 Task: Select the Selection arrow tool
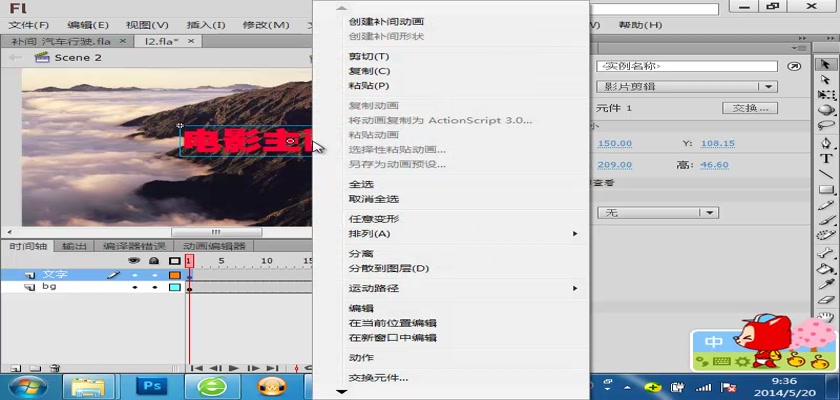(825, 64)
